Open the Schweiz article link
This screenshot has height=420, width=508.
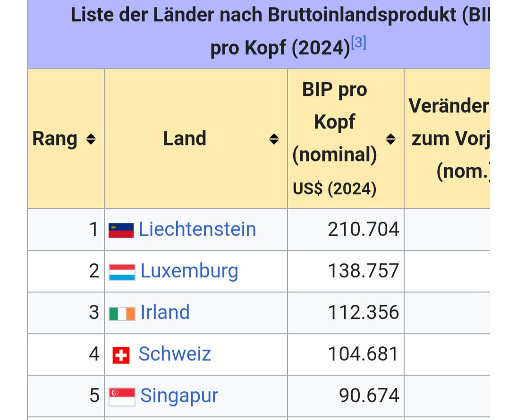(175, 354)
